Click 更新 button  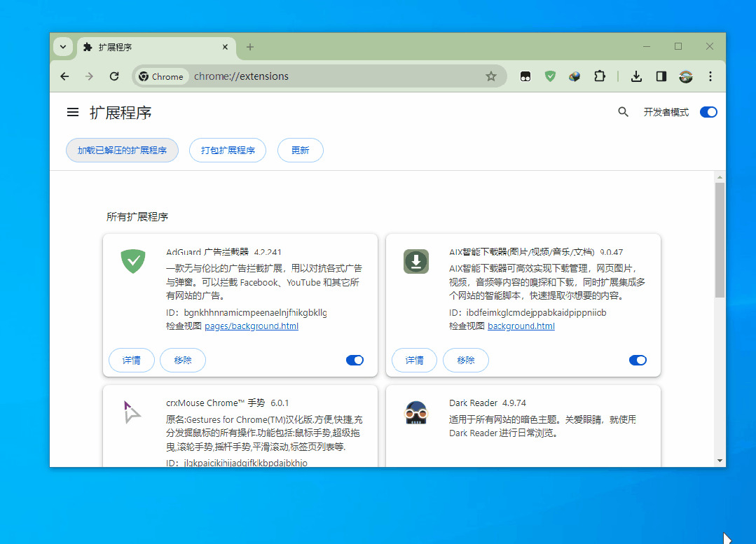click(x=301, y=151)
